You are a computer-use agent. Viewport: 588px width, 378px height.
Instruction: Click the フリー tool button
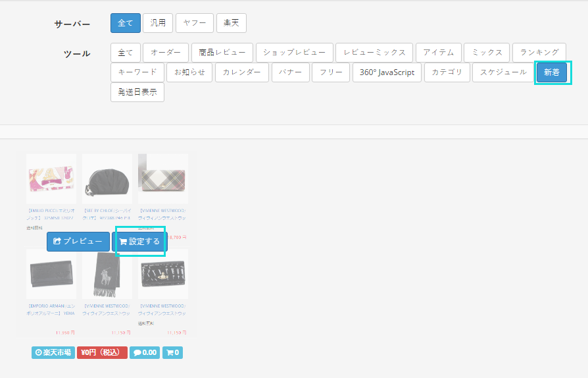(331, 72)
